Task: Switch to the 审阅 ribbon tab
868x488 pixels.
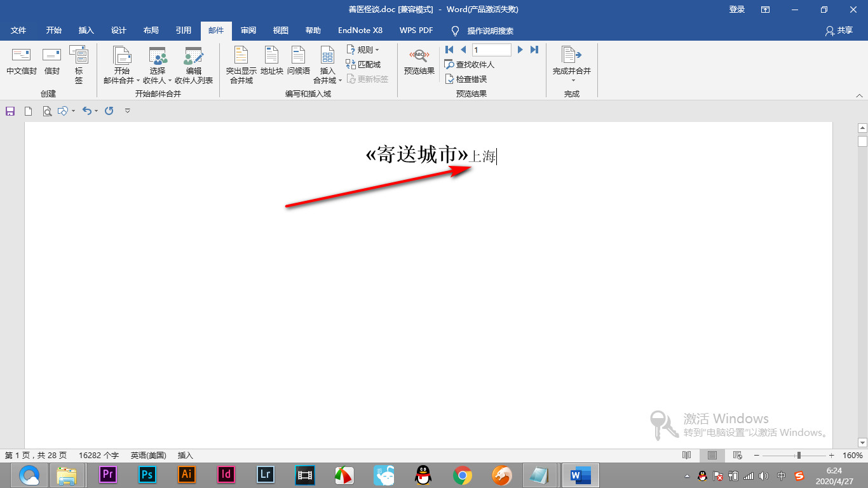Action: [248, 30]
